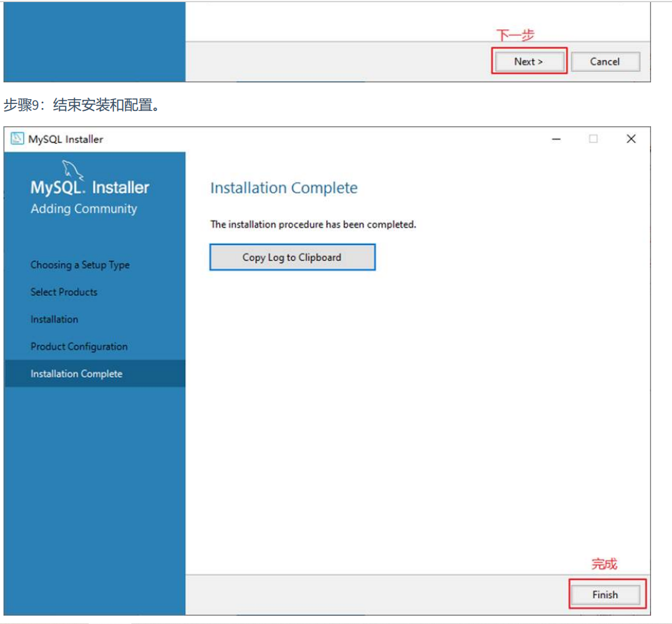
Task: Click the Finish button
Action: [x=605, y=595]
